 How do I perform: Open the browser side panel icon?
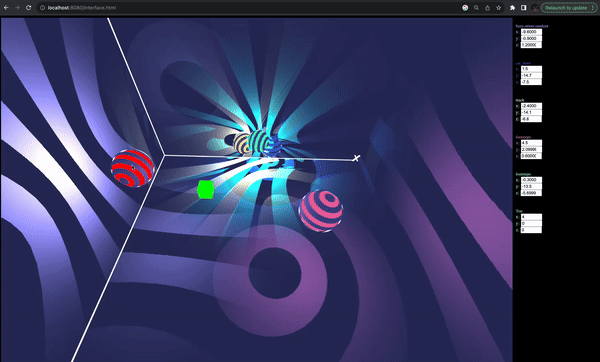tap(523, 8)
